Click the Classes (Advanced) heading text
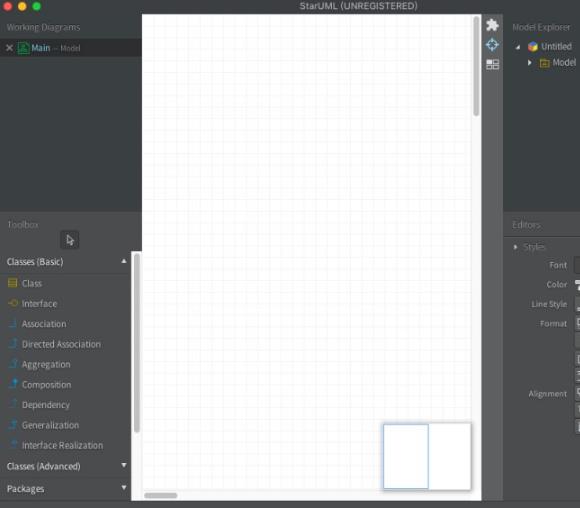Screen dimensions: 580x508 (44, 466)
